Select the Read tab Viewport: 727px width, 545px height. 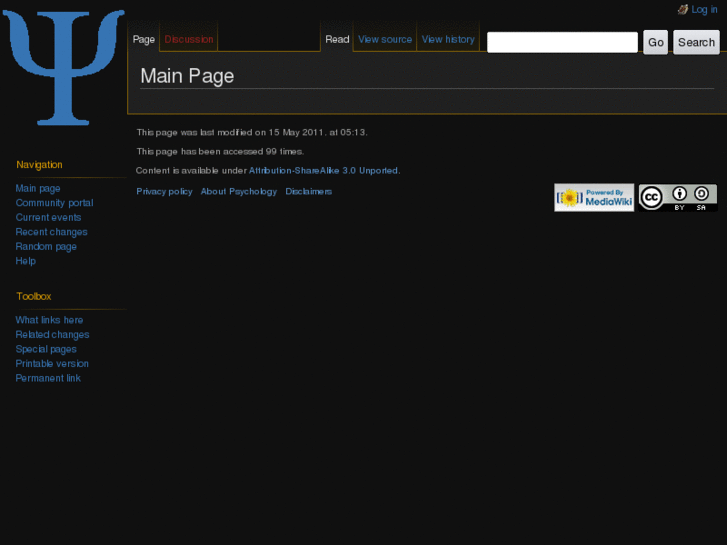point(337,39)
